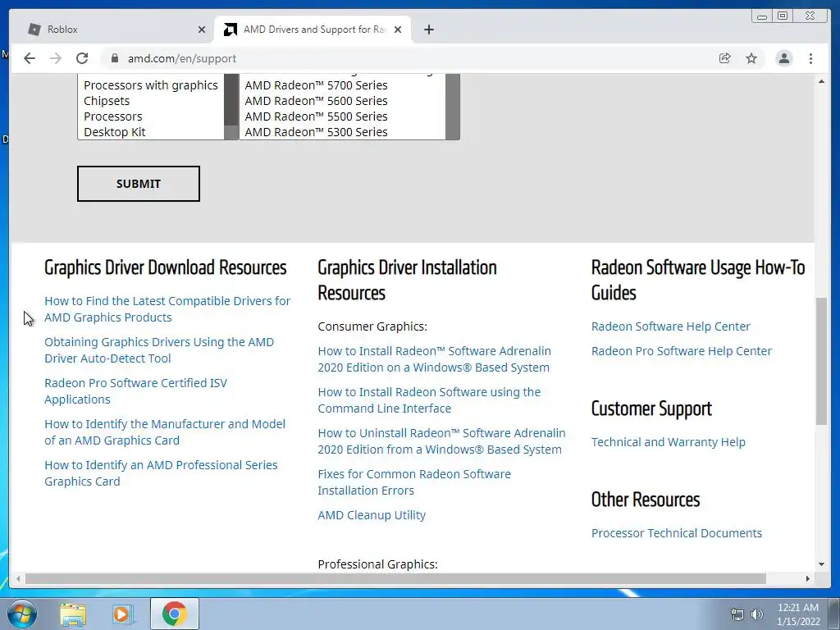
Task: Click the page scroll-down arrow
Action: pyautogui.click(x=821, y=564)
